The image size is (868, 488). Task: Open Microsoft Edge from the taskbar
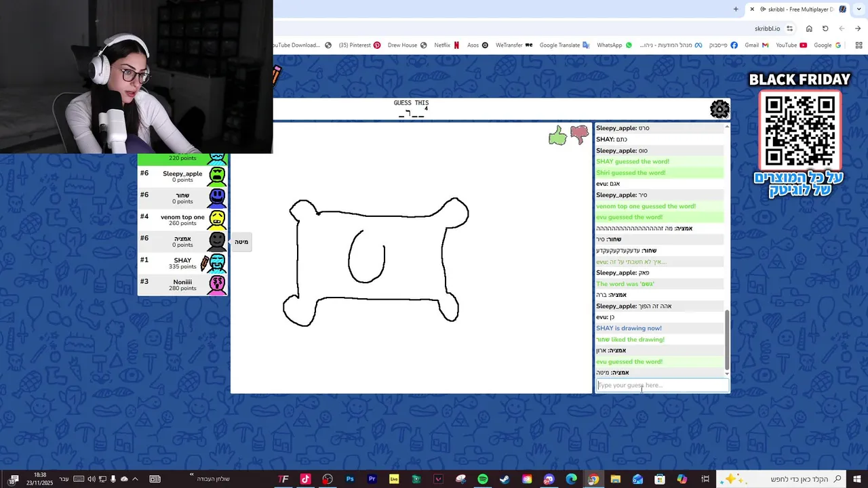(571, 479)
